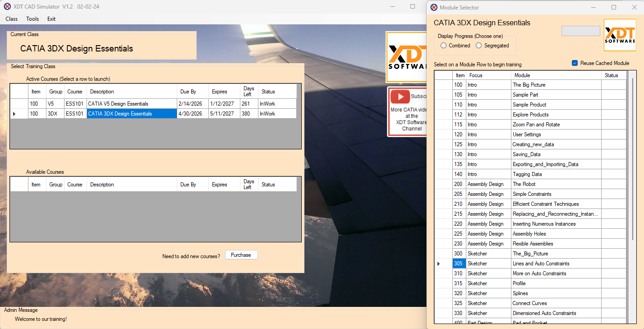This screenshot has height=329, width=644.
Task: Select the Flexible Assemblies module
Action: click(x=530, y=244)
